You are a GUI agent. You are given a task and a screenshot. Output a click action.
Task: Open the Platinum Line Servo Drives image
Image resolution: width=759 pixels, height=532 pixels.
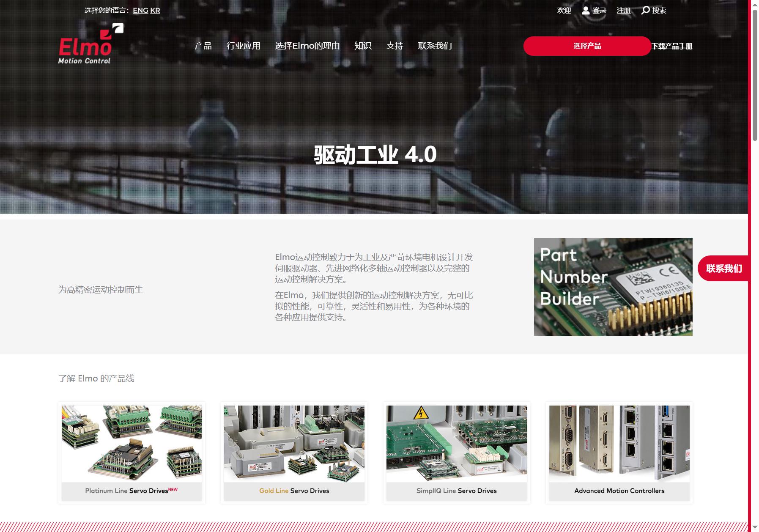point(132,444)
